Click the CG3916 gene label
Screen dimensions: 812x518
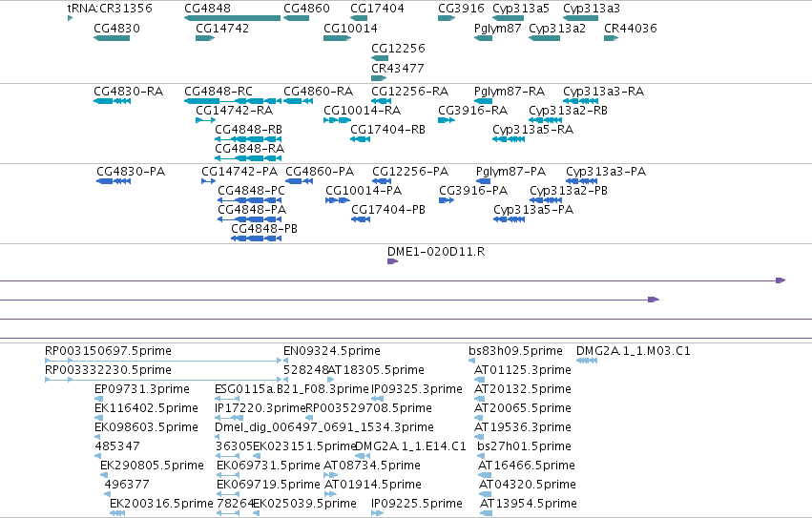(461, 9)
